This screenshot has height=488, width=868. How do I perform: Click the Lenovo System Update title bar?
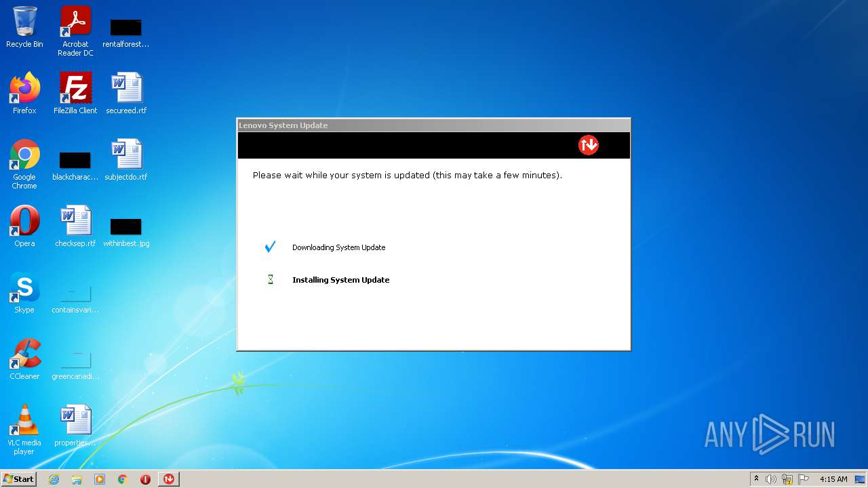tap(433, 125)
